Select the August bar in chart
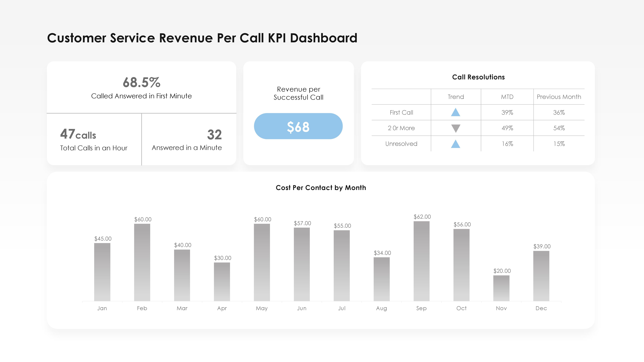Image resolution: width=644 pixels, height=362 pixels. 382,279
